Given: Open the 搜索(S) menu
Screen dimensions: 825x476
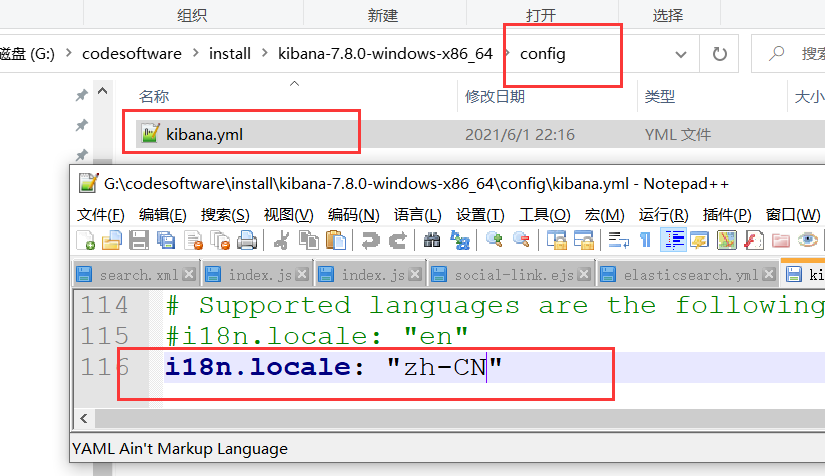Looking at the screenshot, I should coord(225,215).
